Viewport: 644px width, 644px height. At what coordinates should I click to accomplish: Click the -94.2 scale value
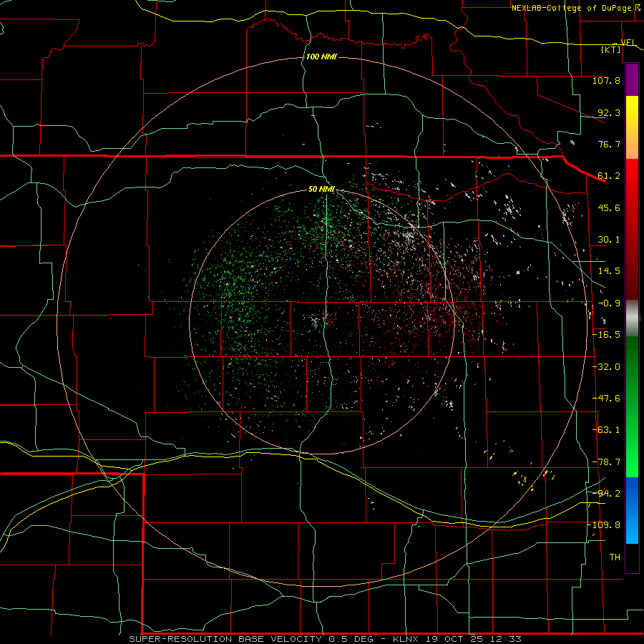coord(606,494)
